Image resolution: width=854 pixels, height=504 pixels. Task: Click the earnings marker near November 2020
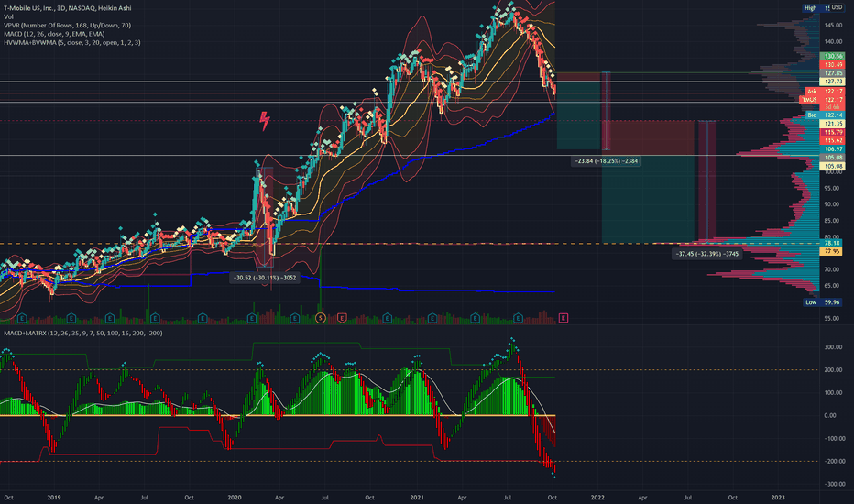point(388,318)
